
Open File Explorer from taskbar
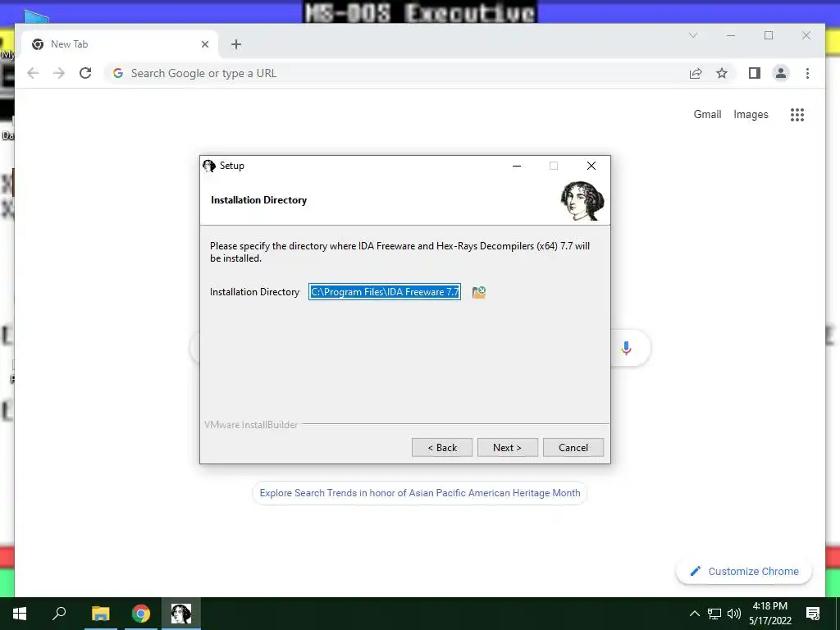(x=100, y=614)
